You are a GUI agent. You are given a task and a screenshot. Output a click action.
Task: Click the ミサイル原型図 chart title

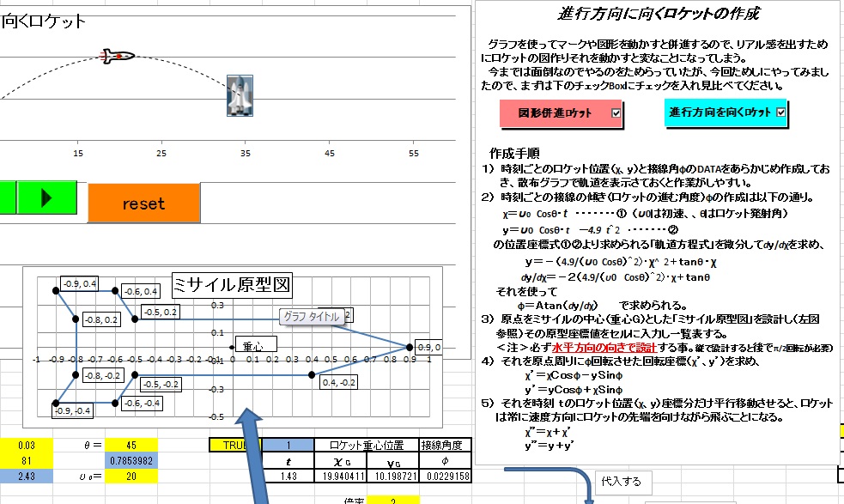[x=232, y=285]
